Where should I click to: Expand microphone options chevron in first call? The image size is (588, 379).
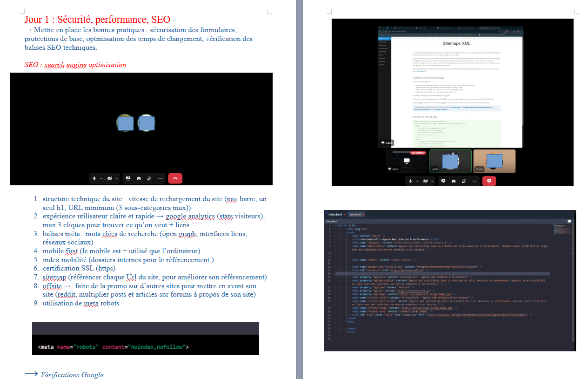click(x=101, y=178)
